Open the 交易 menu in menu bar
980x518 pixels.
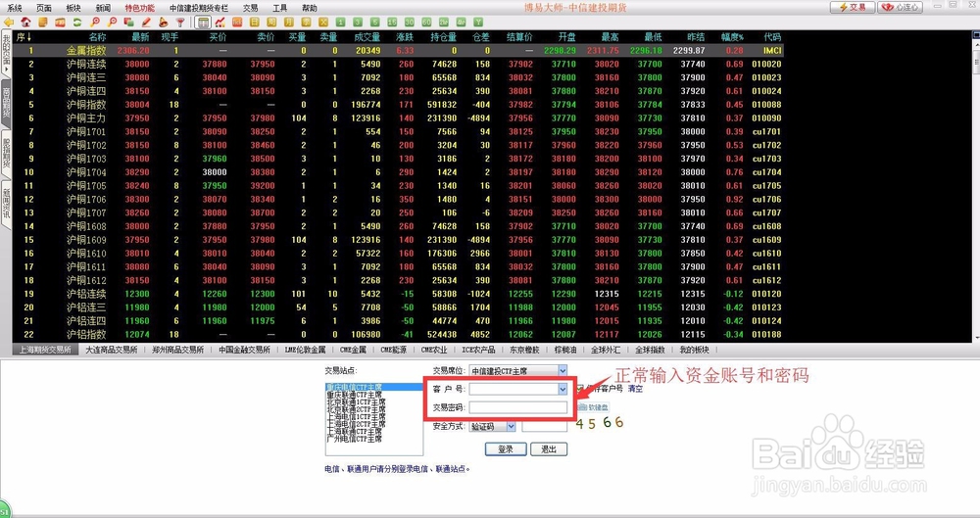(250, 8)
